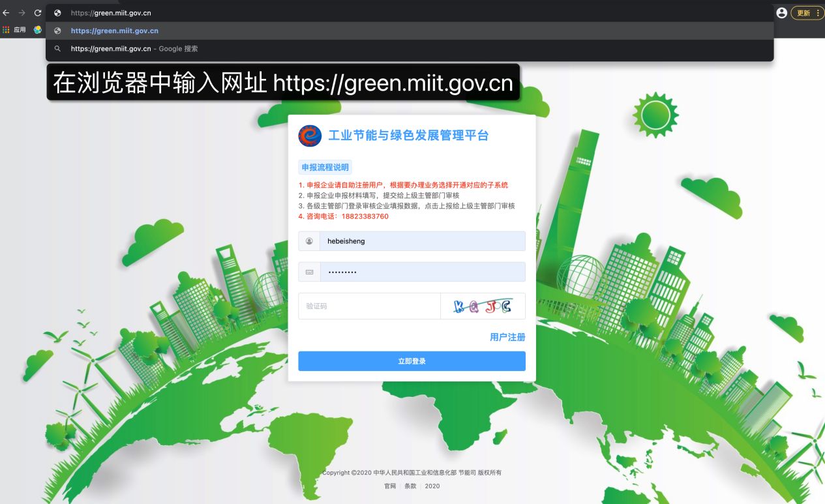The height and width of the screenshot is (504, 825).
Task: Click the platform logo beside the title
Action: [310, 136]
